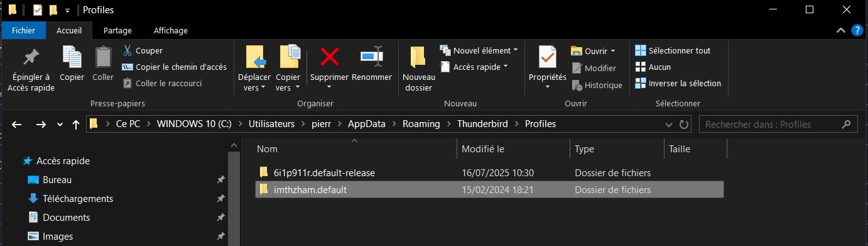Screen dimensions: 868x246
Task: Expand the Ouvrir dropdown arrow
Action: 613,51
